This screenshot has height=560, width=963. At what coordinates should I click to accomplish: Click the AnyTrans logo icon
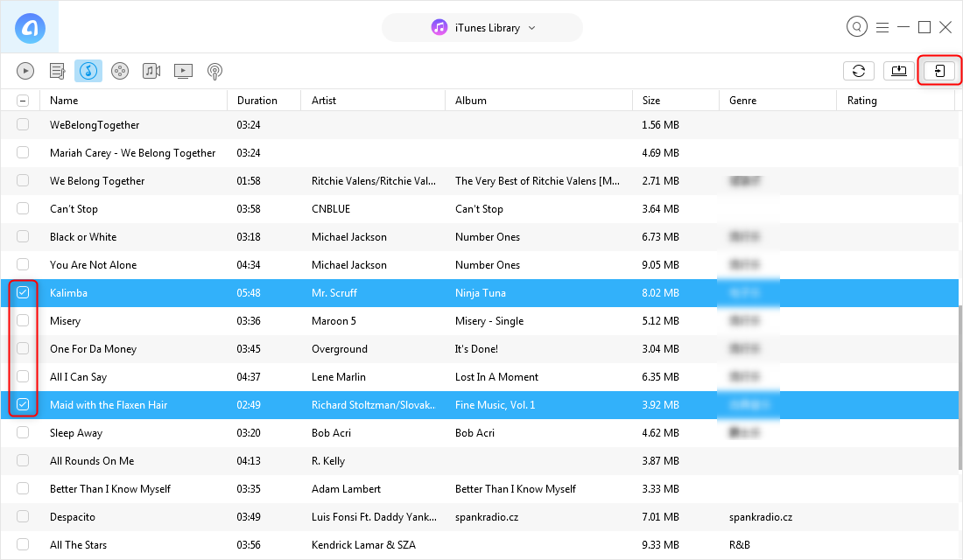pyautogui.click(x=30, y=28)
